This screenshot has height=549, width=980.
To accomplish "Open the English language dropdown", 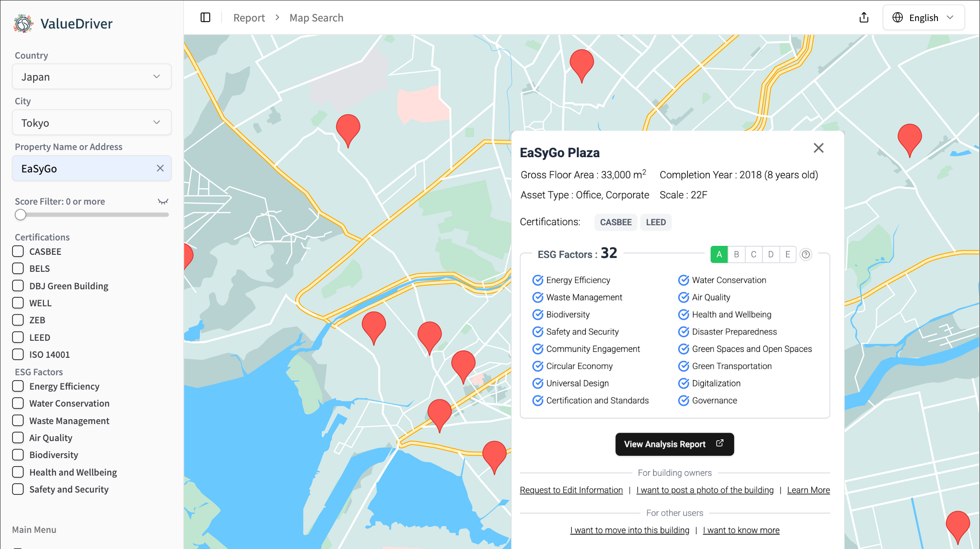I will [x=923, y=17].
